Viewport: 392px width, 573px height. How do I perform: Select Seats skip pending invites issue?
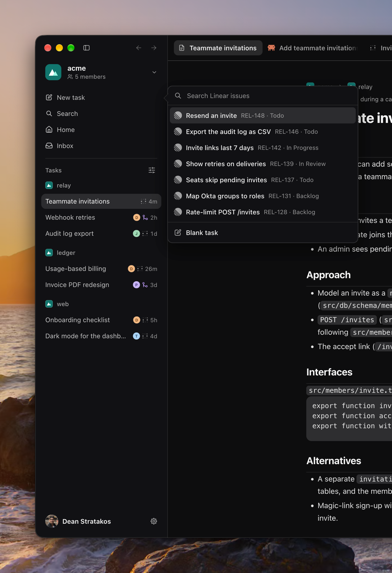coord(263,180)
